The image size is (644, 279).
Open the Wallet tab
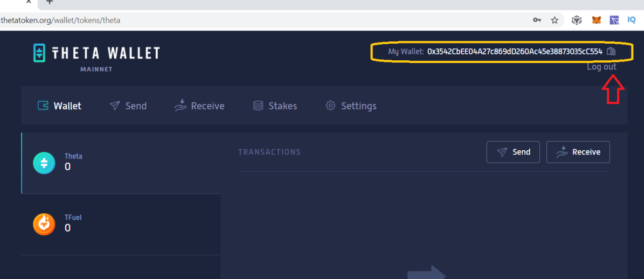60,106
